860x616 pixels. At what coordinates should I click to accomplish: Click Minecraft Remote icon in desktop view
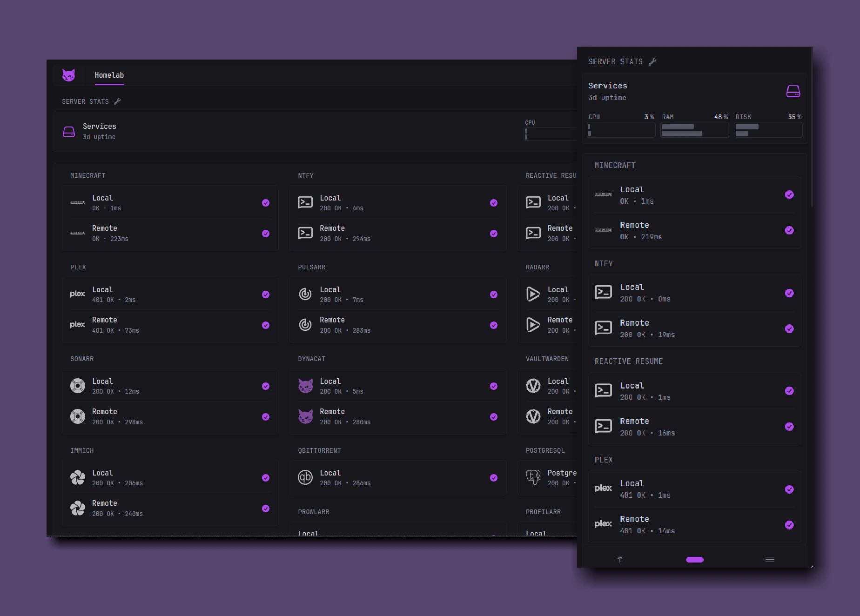click(78, 233)
